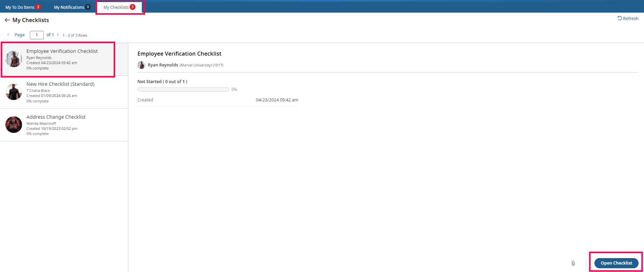Go to the previous page arrow
644x272 pixels.
pyautogui.click(x=8, y=35)
